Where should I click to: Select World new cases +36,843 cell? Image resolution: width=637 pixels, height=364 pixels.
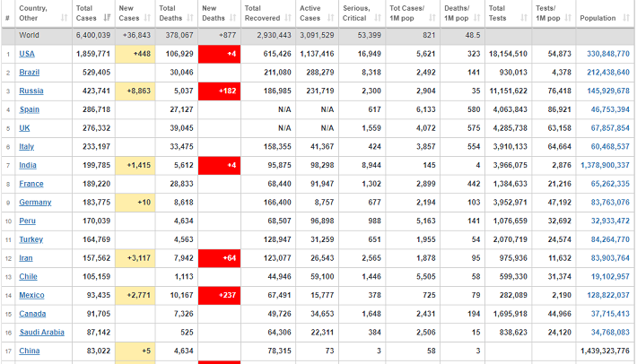135,35
